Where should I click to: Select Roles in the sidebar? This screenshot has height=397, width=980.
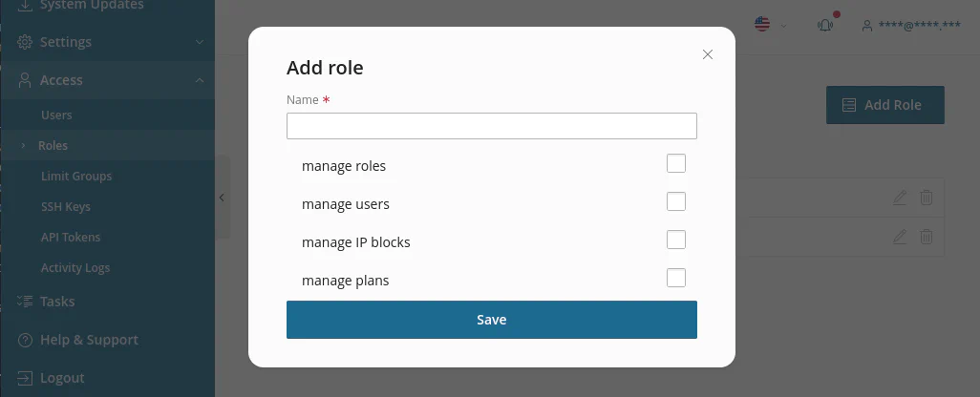tap(53, 145)
